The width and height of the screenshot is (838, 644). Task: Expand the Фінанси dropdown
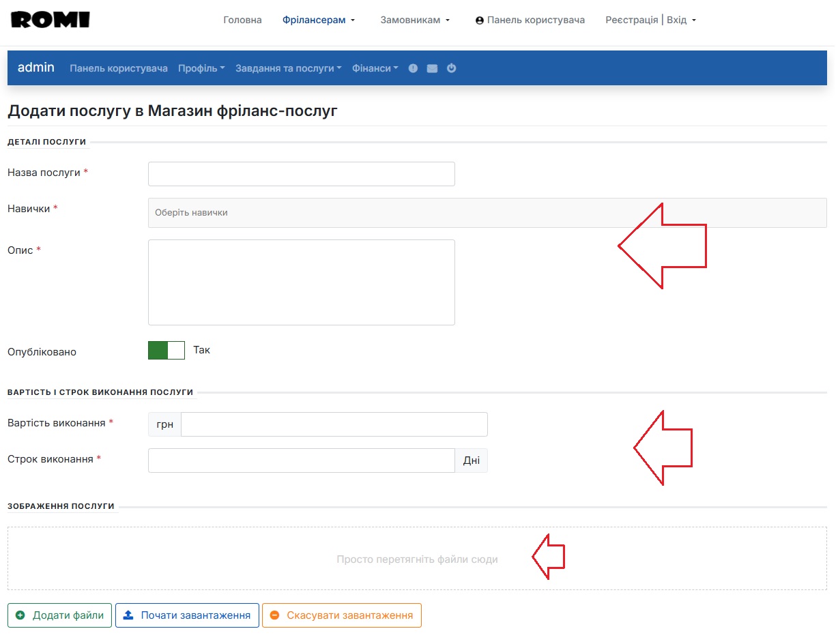click(x=375, y=68)
